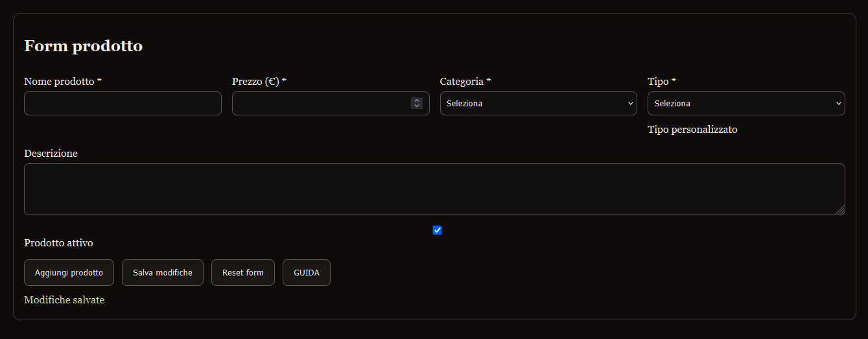Screen dimensions: 868x339
Task: Click the Modifiche salvate status message
Action: point(64,300)
